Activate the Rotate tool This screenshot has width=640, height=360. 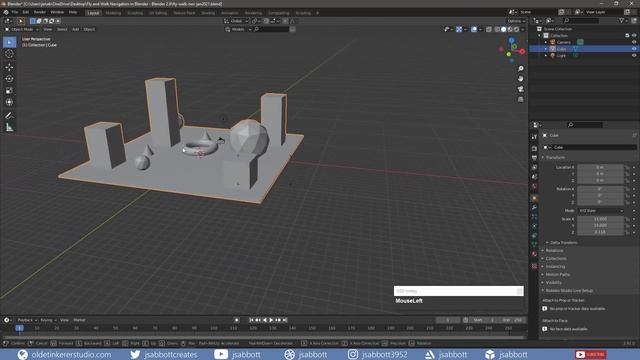point(9,79)
